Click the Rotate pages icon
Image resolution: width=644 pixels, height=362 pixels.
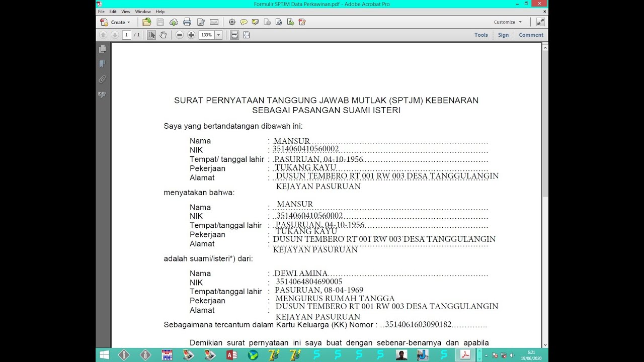(x=279, y=22)
